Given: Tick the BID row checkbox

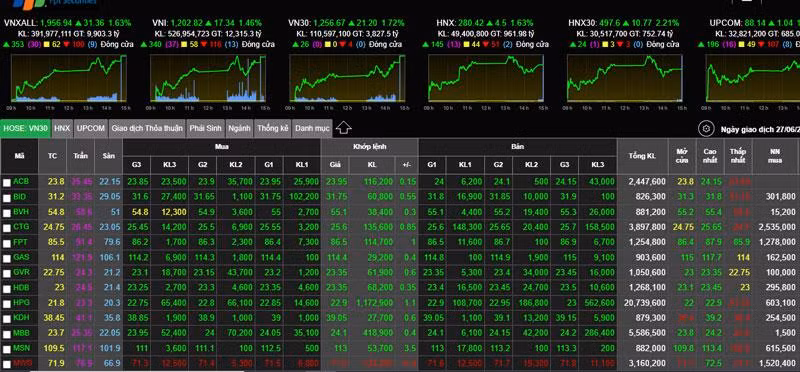Looking at the screenshot, I should coord(6,197).
